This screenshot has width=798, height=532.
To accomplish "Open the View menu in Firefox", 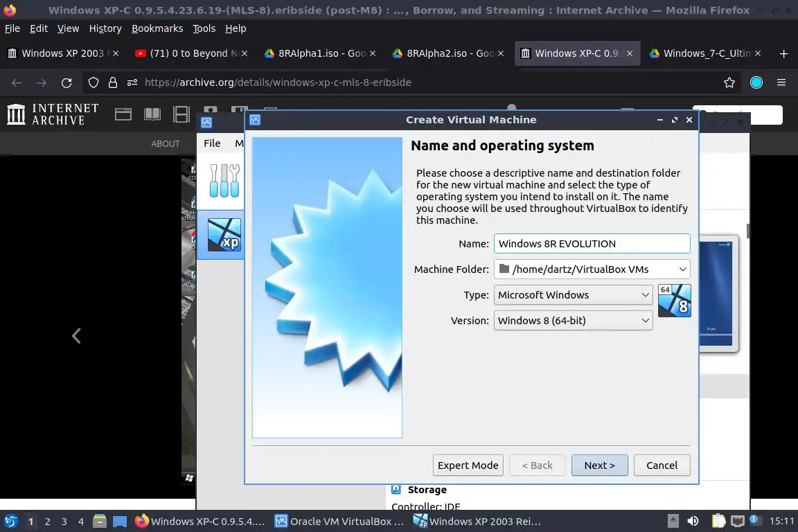I will (68, 28).
